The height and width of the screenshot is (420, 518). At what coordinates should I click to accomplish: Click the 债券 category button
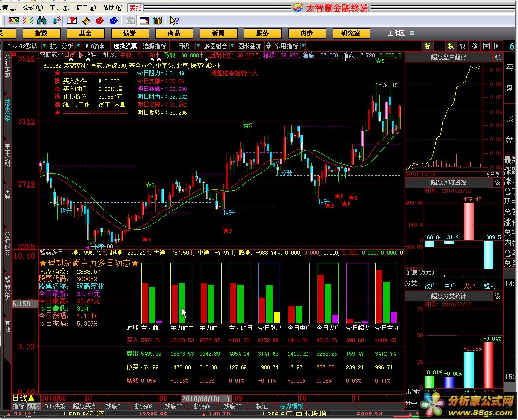pyautogui.click(x=129, y=33)
